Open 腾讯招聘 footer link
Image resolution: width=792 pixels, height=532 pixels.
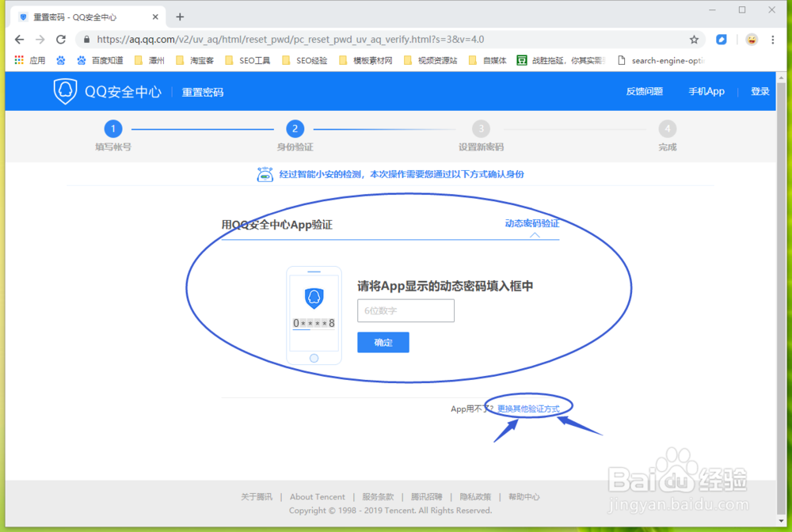pos(426,496)
